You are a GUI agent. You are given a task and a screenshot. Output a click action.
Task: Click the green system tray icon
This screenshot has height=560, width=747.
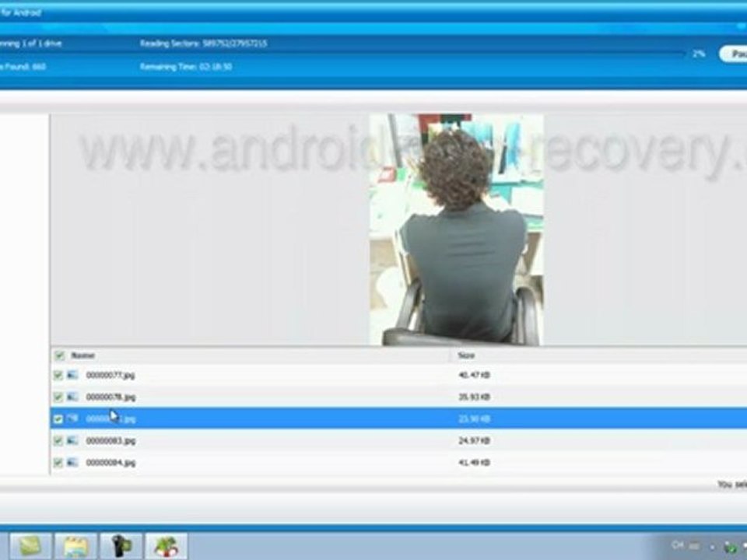click(x=729, y=548)
